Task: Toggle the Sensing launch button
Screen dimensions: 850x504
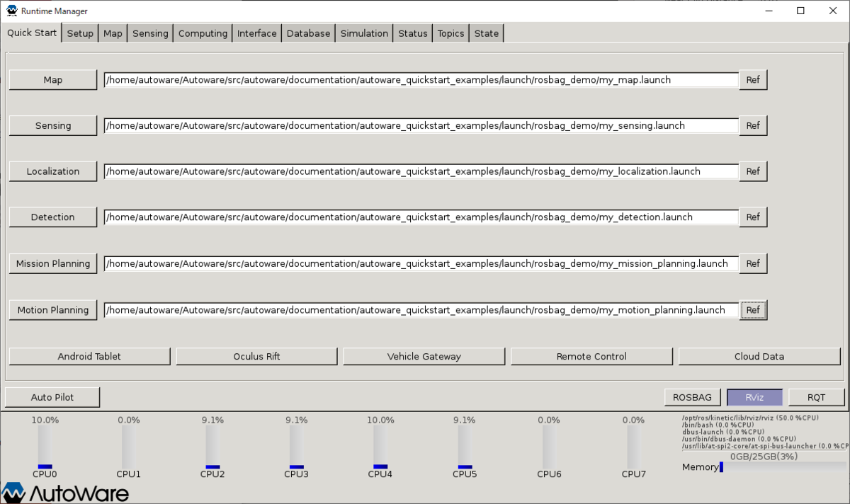Action: (x=53, y=125)
